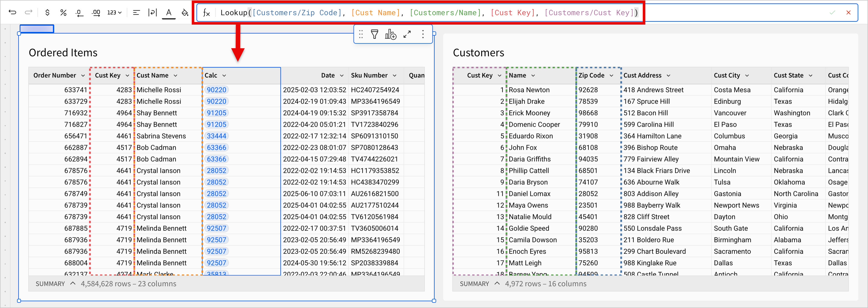Viewport: 868px width, 308px height.
Task: Click the 63366 zip link for order 662887
Action: coord(216,148)
